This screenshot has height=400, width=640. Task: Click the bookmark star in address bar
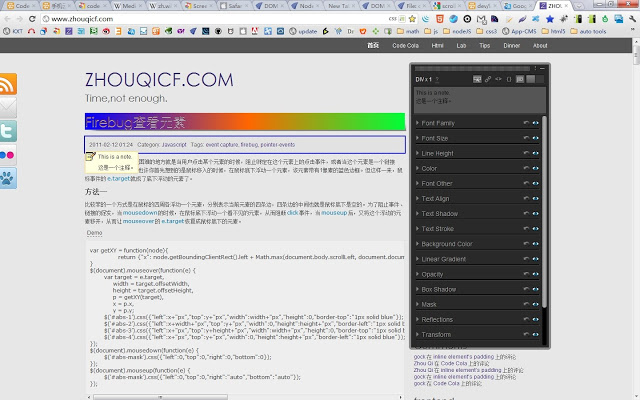pyautogui.click(x=412, y=19)
